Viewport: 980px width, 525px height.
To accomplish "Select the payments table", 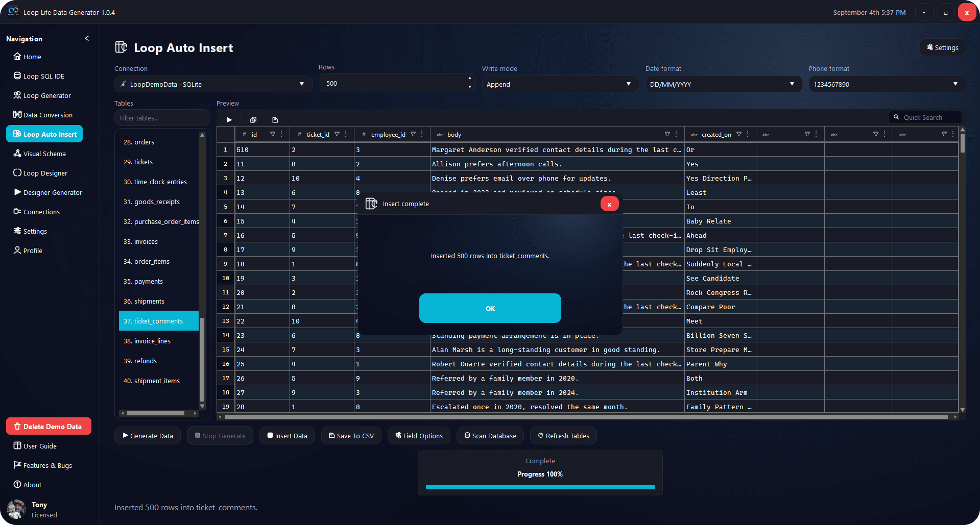I will pyautogui.click(x=158, y=281).
